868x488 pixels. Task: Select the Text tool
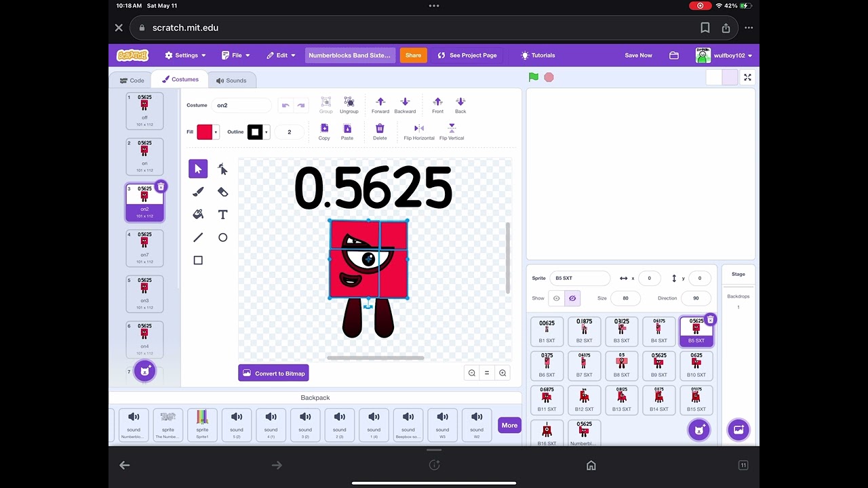click(x=222, y=214)
